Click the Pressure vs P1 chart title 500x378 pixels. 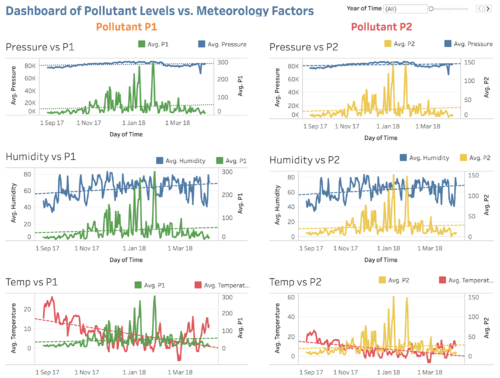point(40,47)
